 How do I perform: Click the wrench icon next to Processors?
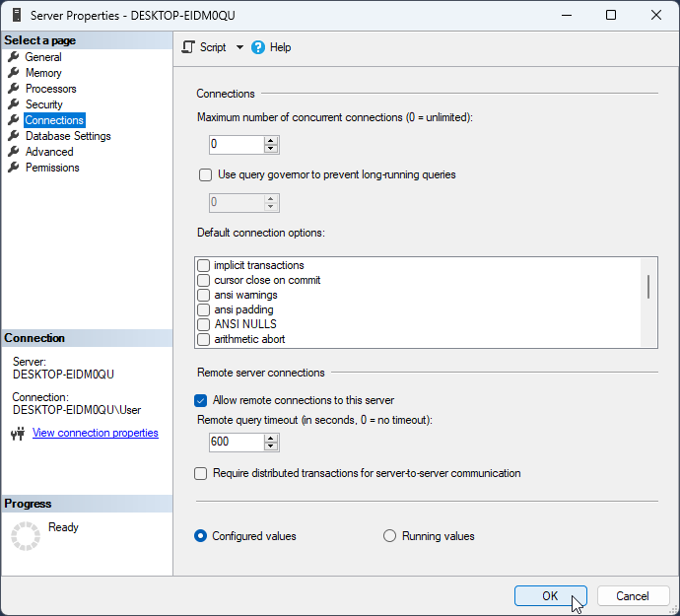tap(14, 89)
